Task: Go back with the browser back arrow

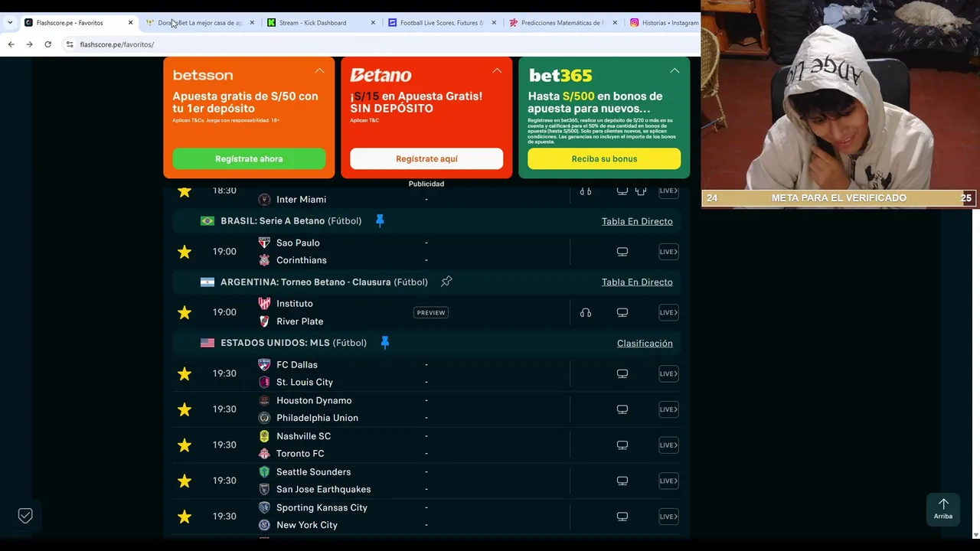Action: click(x=11, y=44)
